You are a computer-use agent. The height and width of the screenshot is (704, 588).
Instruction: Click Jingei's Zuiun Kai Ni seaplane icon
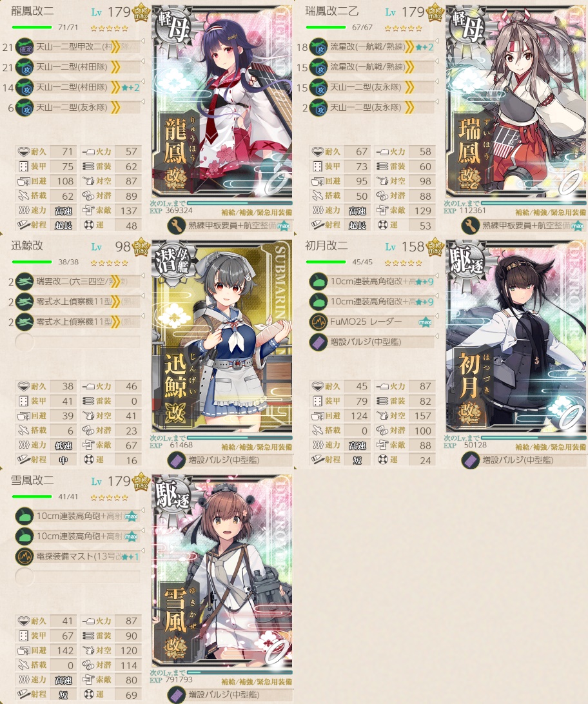point(24,282)
